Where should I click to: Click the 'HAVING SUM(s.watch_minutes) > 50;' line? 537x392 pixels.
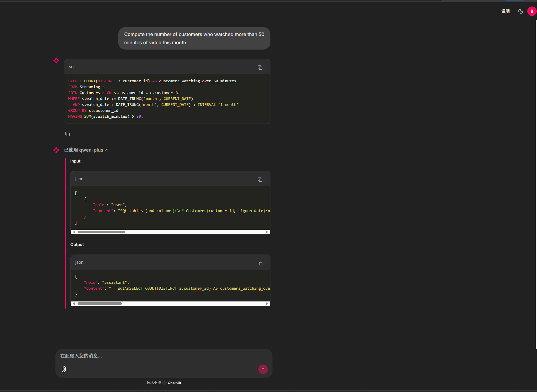coord(106,117)
